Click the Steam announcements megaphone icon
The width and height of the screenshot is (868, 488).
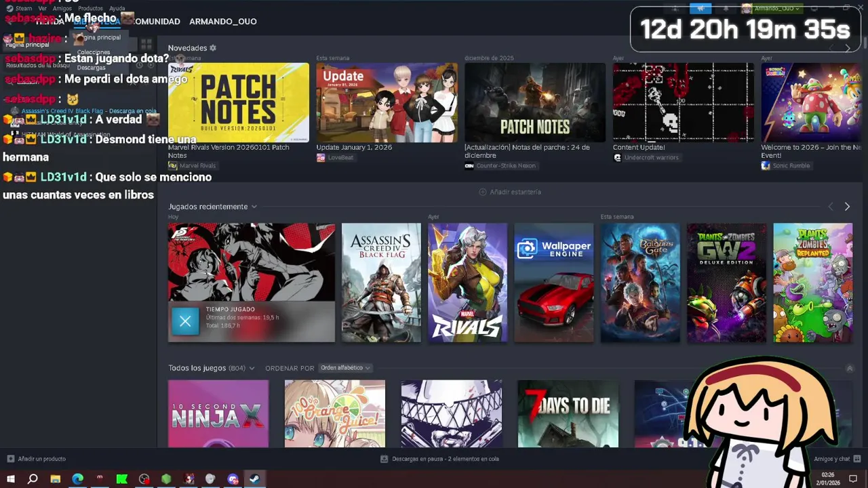pos(701,8)
